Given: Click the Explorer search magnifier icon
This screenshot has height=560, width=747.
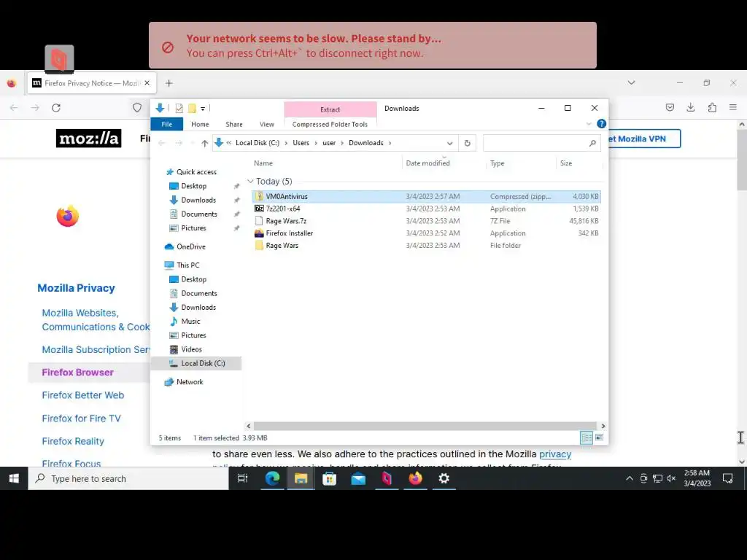Looking at the screenshot, I should pyautogui.click(x=592, y=143).
